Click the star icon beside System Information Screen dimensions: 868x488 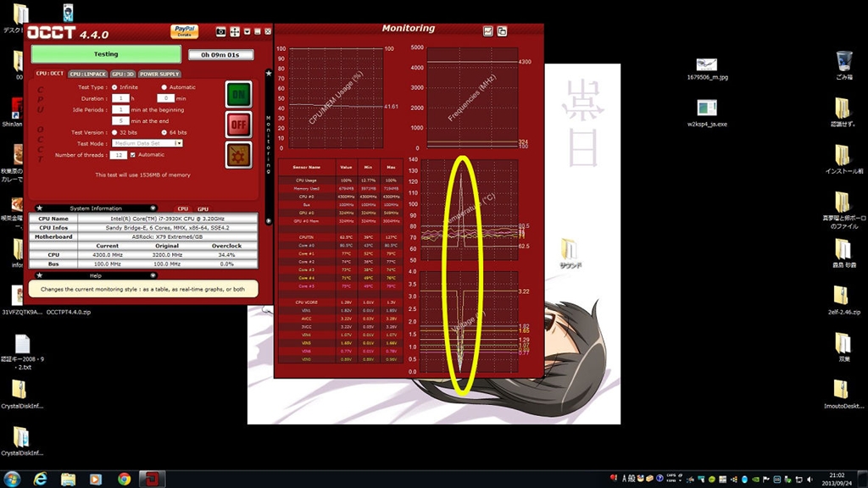39,208
